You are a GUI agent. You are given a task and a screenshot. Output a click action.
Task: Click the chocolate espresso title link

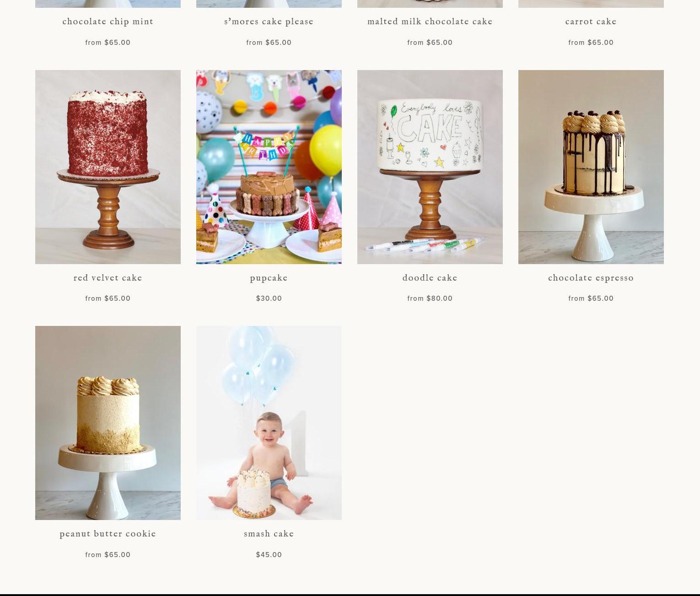coord(591,278)
